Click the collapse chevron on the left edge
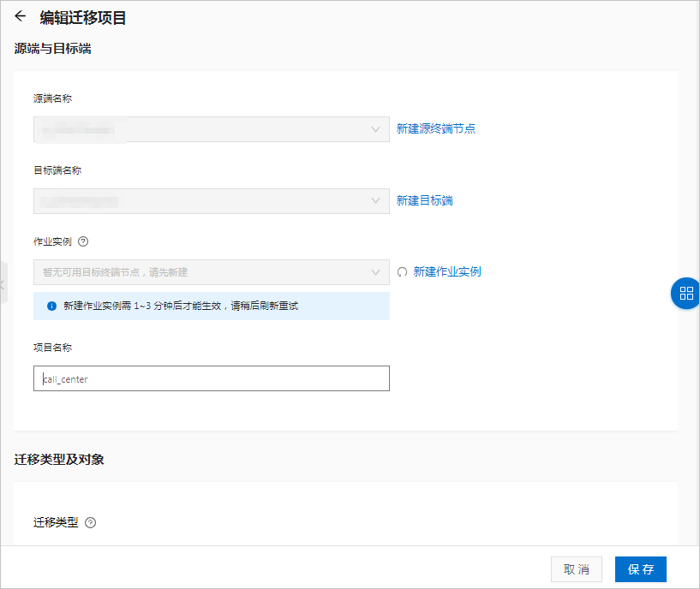 3,283
